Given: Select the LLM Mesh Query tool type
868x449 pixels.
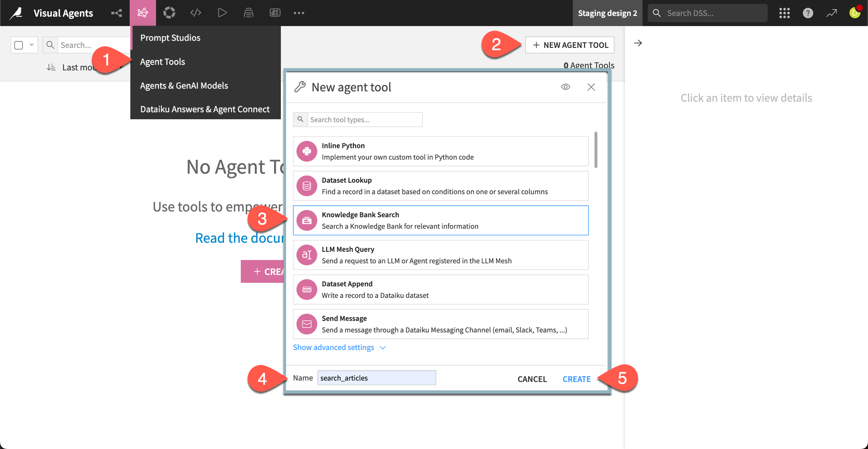Looking at the screenshot, I should tap(441, 255).
